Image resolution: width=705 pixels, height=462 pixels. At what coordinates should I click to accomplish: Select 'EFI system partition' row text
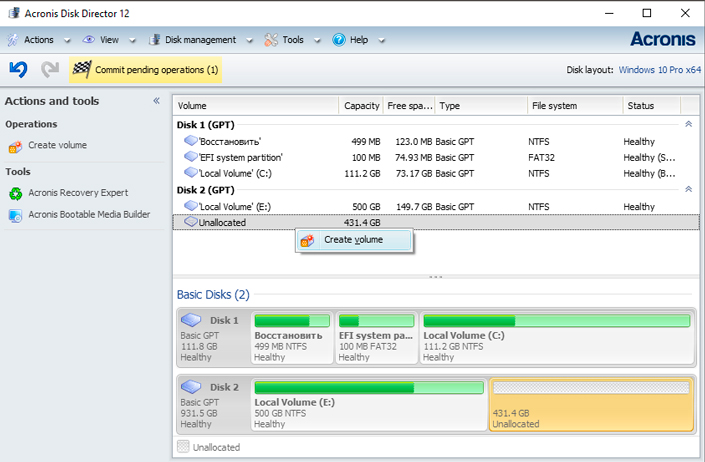[x=241, y=158]
